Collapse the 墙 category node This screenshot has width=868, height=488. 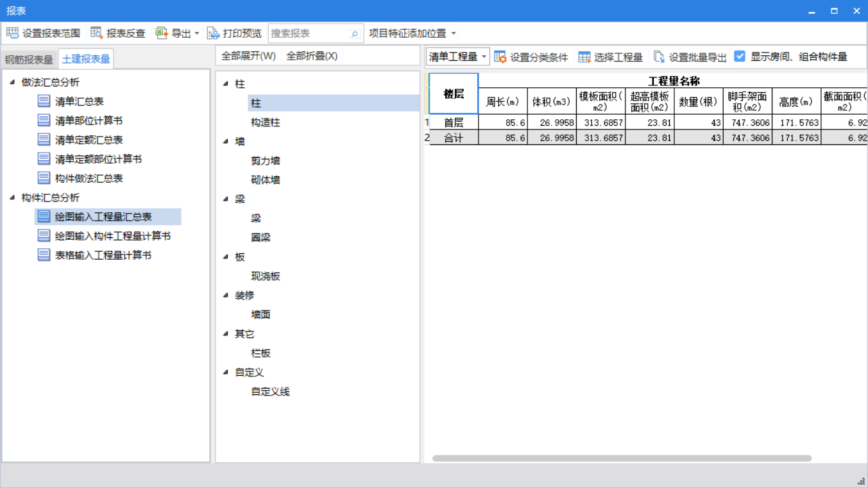tap(226, 141)
